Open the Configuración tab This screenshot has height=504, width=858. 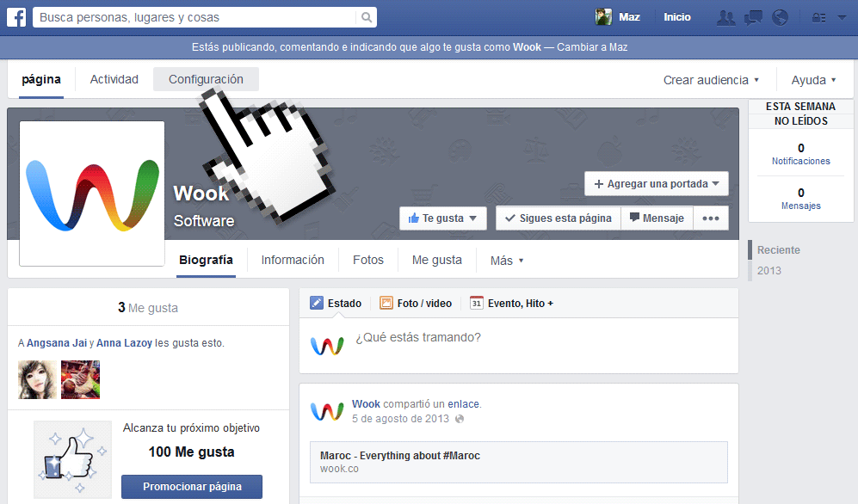click(206, 79)
